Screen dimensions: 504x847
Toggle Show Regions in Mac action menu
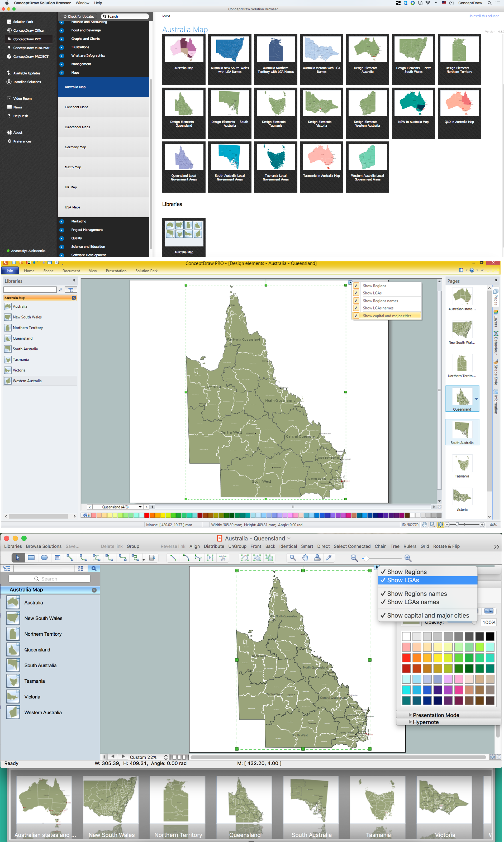[427, 572]
